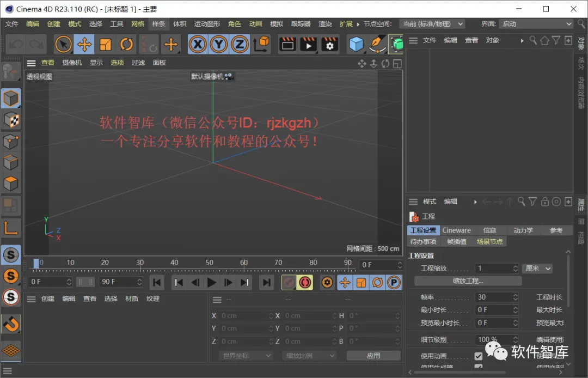Choose the Scale tool in top toolbar
This screenshot has height=378, width=588.
pos(106,45)
